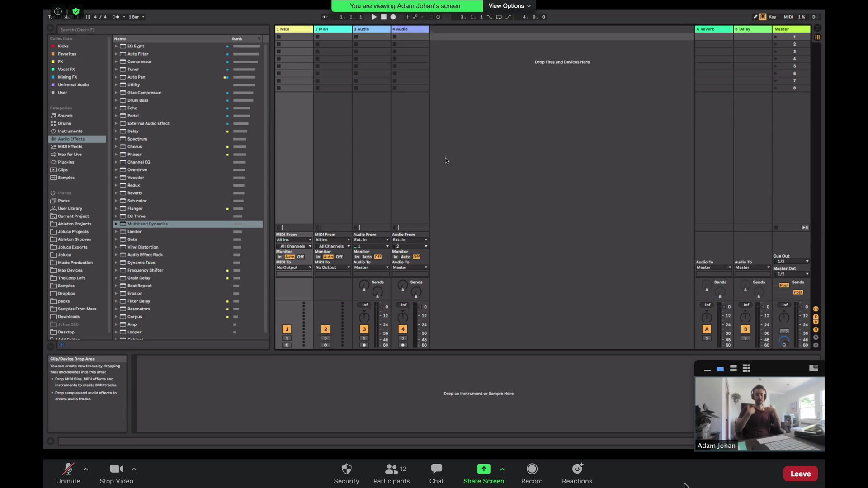868x488 pixels.
Task: Click the draw mode pencil icon
Action: coord(755,17)
